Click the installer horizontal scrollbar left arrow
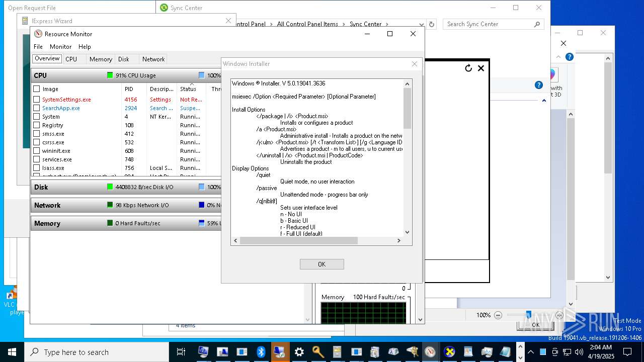This screenshot has width=644, height=362. 235,241
